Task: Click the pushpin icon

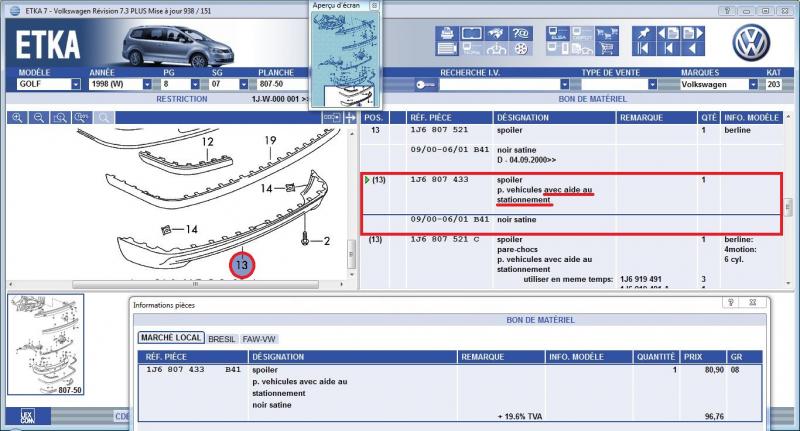Action: click(644, 33)
